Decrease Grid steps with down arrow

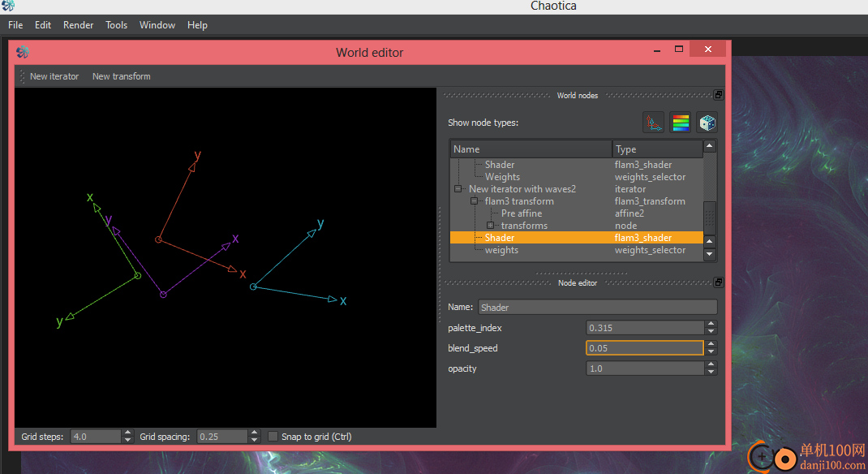pyautogui.click(x=128, y=440)
